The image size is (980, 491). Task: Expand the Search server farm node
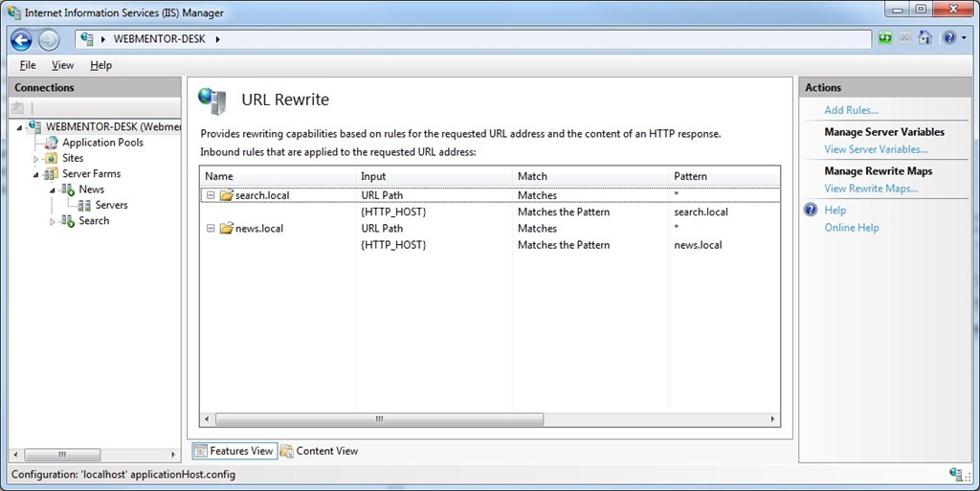pyautogui.click(x=53, y=221)
